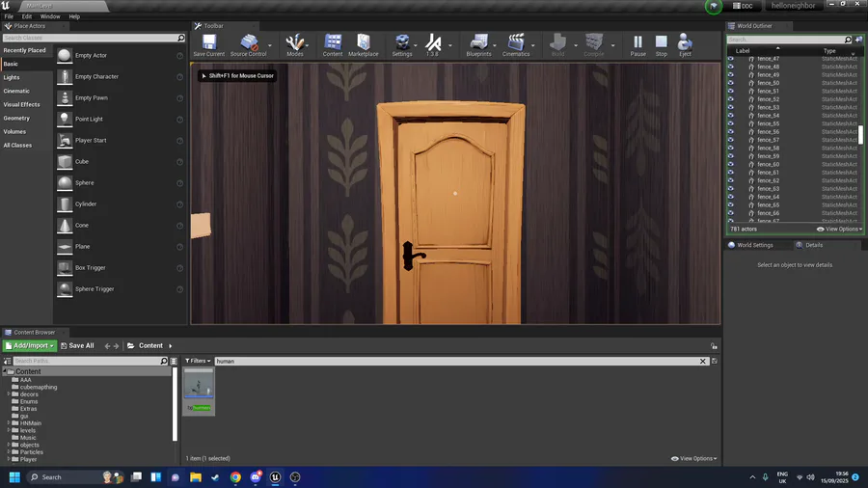
Task: Collapse the Content root folder
Action: click(x=5, y=371)
